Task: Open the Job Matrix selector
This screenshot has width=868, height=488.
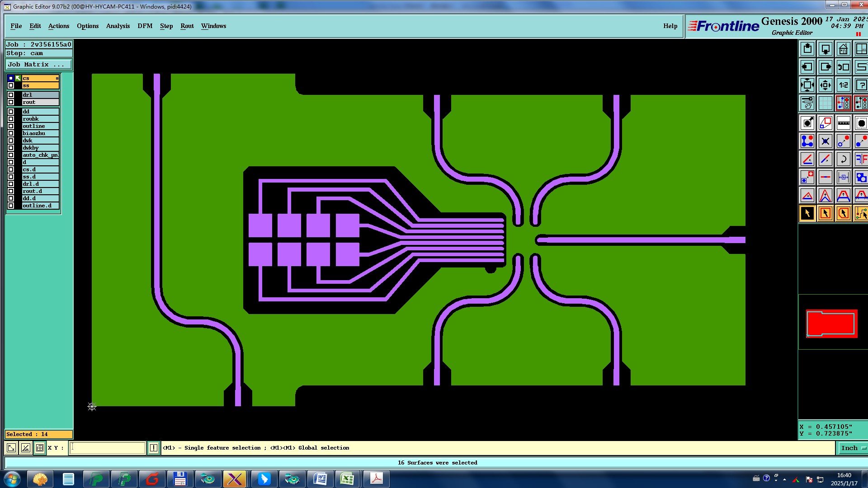Action: [x=38, y=65]
